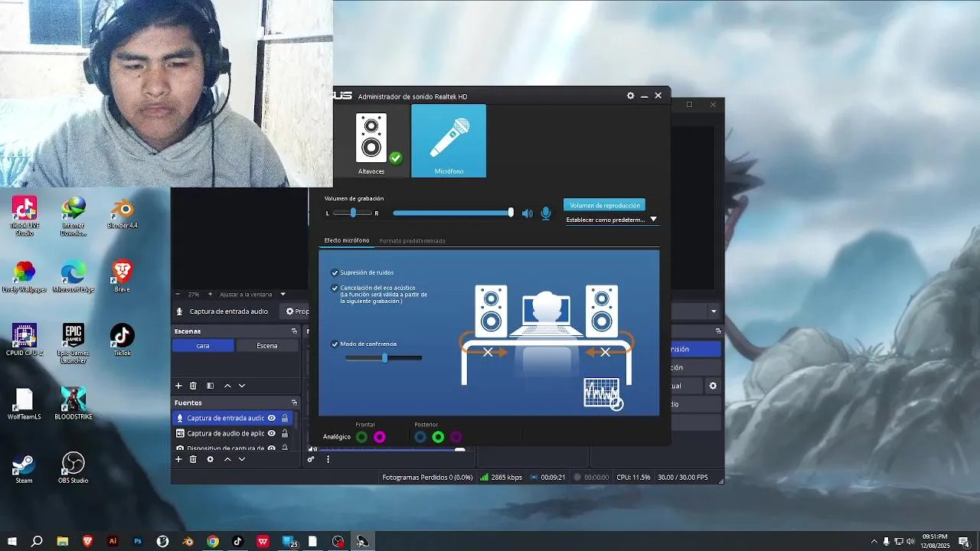Toggle Cancelación del eco acústico checkbox
980x551 pixels.
pyautogui.click(x=335, y=289)
